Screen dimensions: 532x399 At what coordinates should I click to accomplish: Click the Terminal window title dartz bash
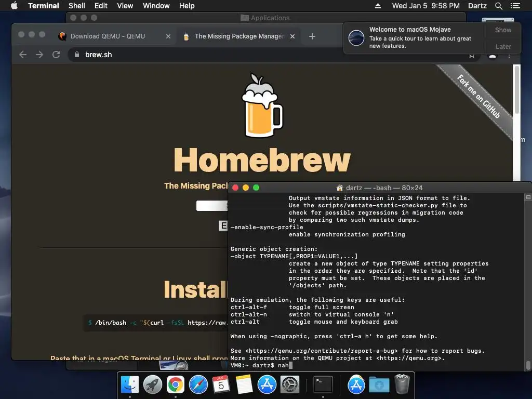click(384, 188)
